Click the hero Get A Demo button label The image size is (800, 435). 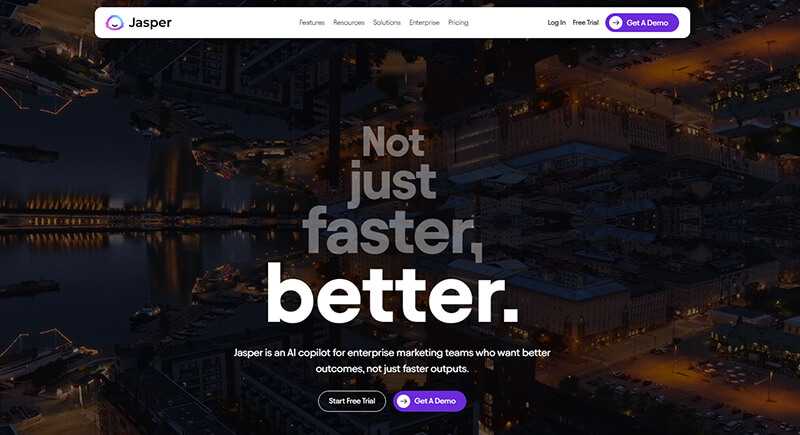pos(435,401)
